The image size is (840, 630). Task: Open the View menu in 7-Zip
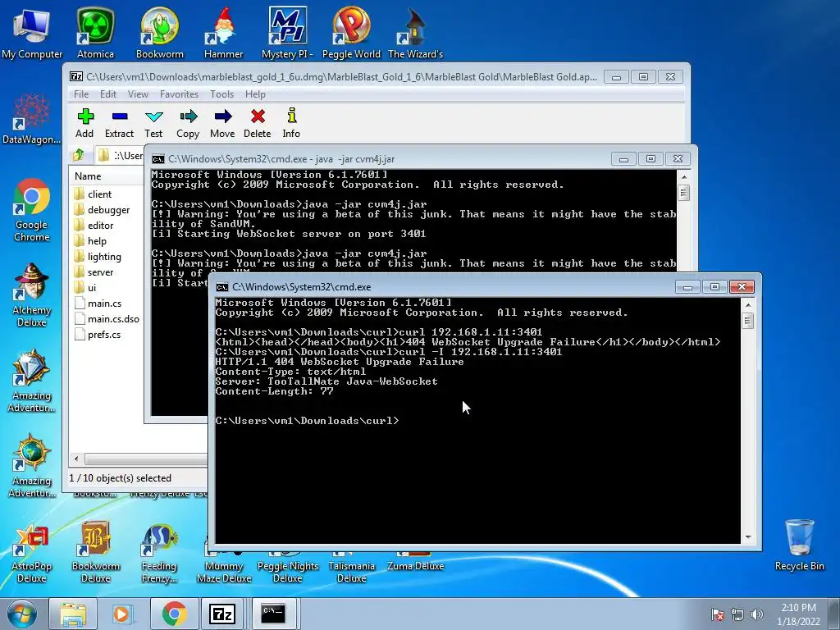point(138,94)
